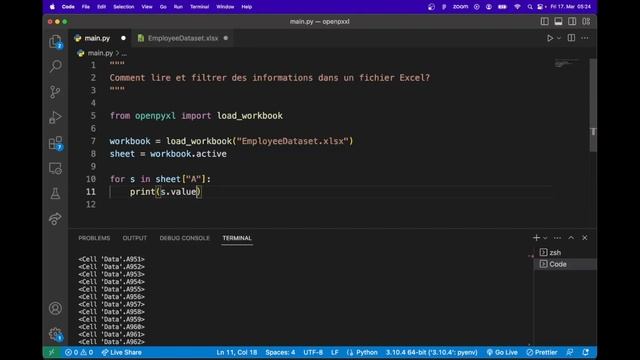Image resolution: width=640 pixels, height=360 pixels.
Task: Toggle primary side bar layout icon
Action: 544,21
